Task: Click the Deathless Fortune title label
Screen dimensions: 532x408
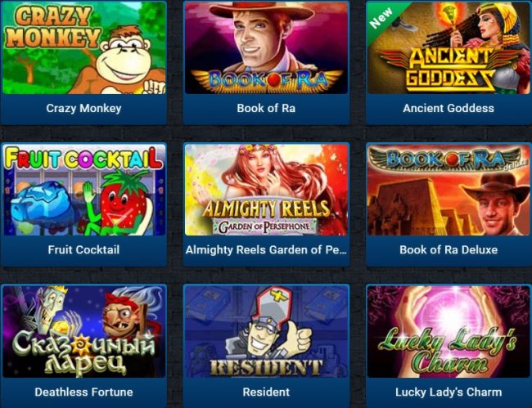Action: 83,392
